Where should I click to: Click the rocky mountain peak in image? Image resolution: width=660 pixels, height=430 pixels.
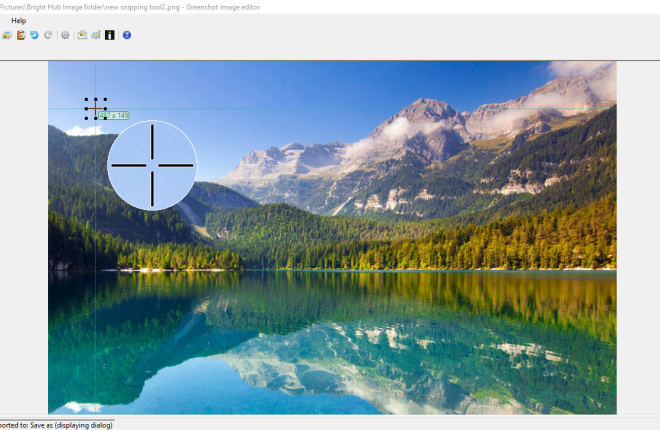(428, 108)
